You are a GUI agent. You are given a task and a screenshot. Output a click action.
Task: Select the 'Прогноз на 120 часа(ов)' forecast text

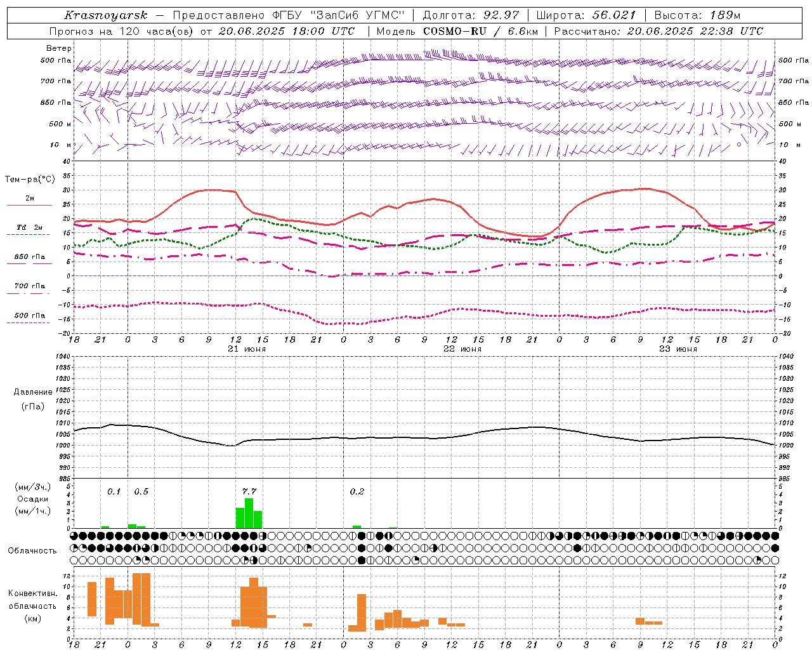[122, 31]
